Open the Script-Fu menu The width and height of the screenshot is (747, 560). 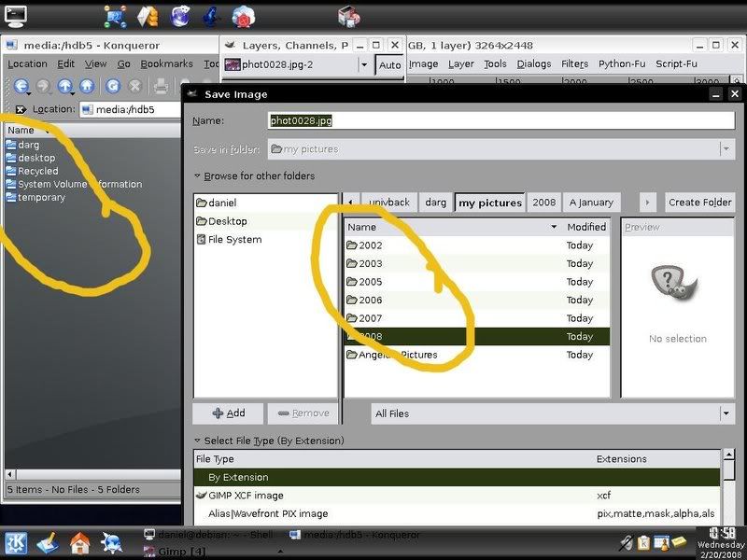(x=676, y=63)
